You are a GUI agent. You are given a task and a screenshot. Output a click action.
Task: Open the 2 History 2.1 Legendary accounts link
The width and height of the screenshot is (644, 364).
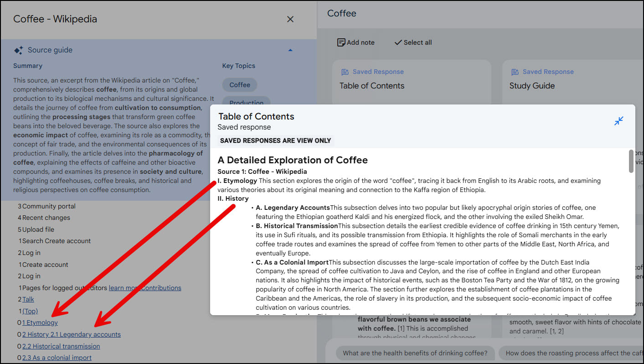click(x=72, y=334)
